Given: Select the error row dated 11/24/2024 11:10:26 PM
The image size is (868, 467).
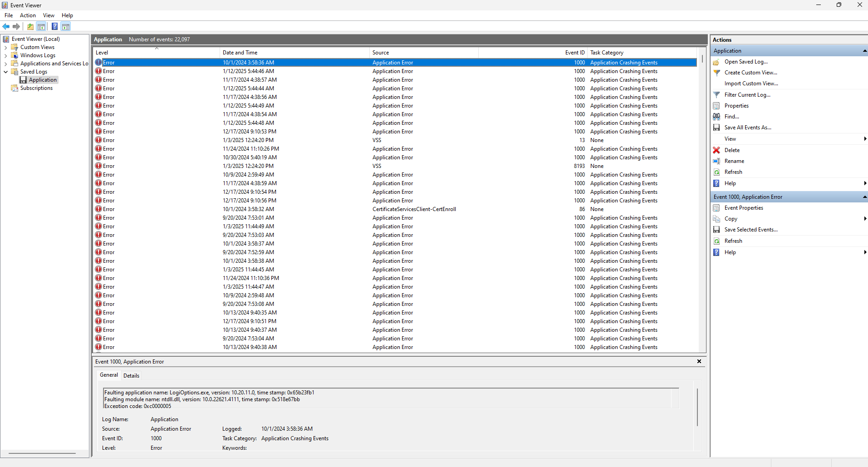Looking at the screenshot, I should point(395,149).
